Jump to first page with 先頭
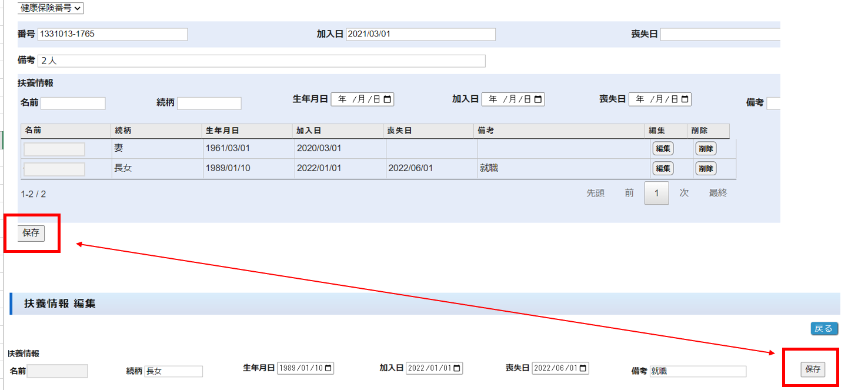868x390 pixels. pos(595,193)
